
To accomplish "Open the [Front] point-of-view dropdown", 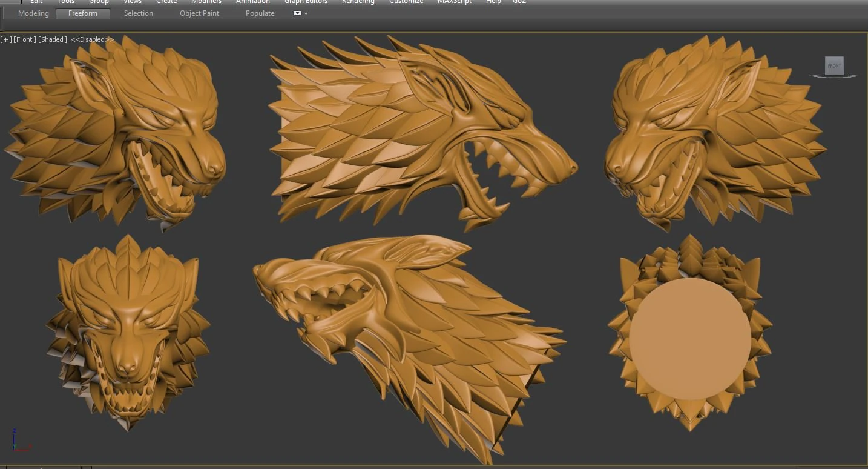I will click(x=23, y=39).
